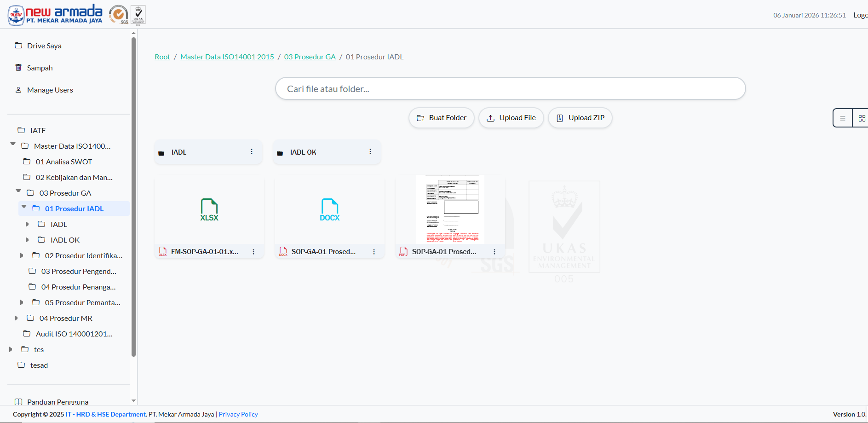Screen dimensions: 868x423
Task: Click the Manage Users person icon
Action: click(18, 90)
